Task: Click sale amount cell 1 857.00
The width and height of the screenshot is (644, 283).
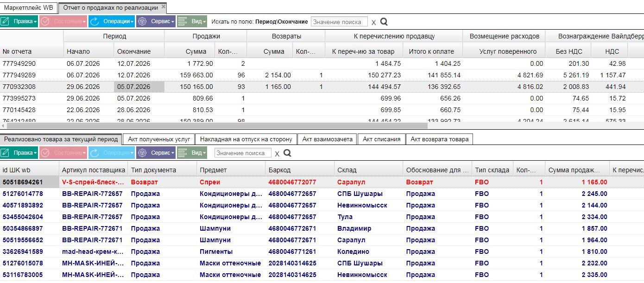Action: click(x=577, y=228)
